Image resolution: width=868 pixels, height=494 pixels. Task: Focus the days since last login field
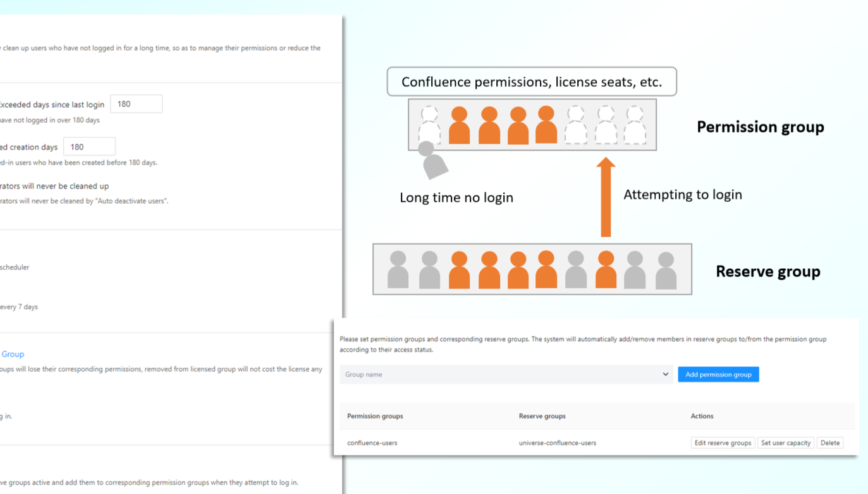click(x=137, y=104)
